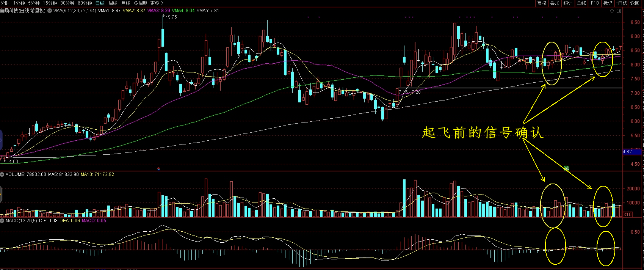Click the magenta VMA3: 8.29 value

(x=158, y=11)
